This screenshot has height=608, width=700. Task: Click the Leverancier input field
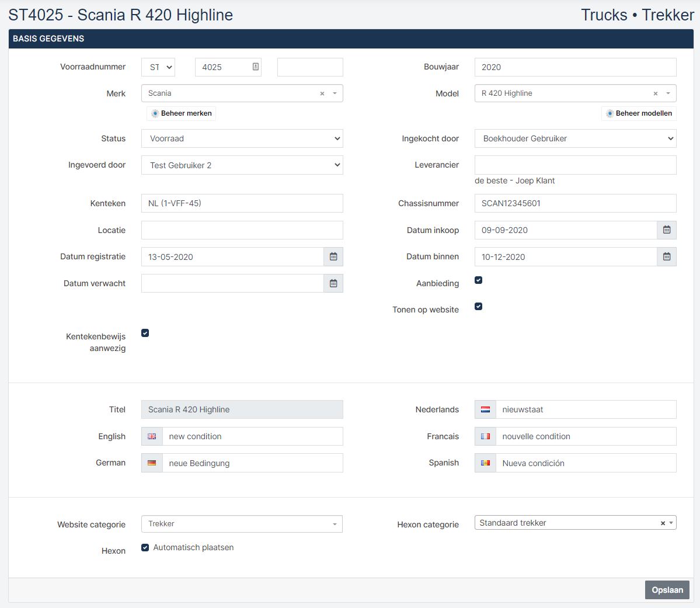(576, 165)
